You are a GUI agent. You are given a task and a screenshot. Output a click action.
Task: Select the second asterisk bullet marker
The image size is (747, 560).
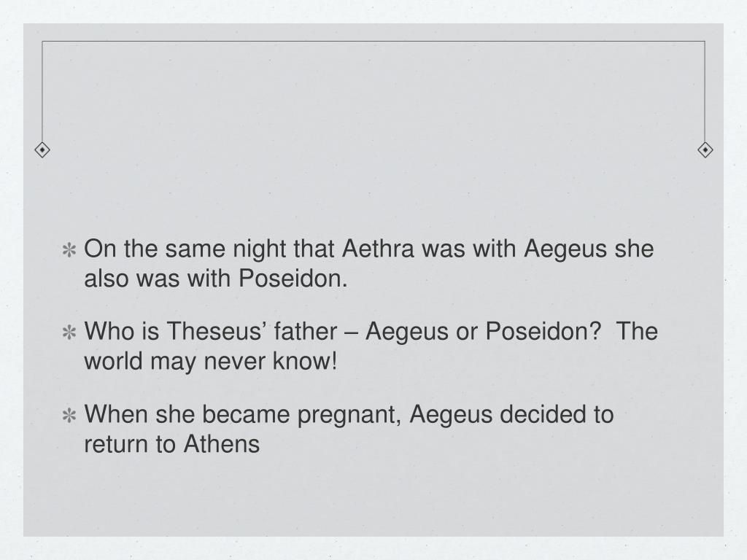click(69, 332)
